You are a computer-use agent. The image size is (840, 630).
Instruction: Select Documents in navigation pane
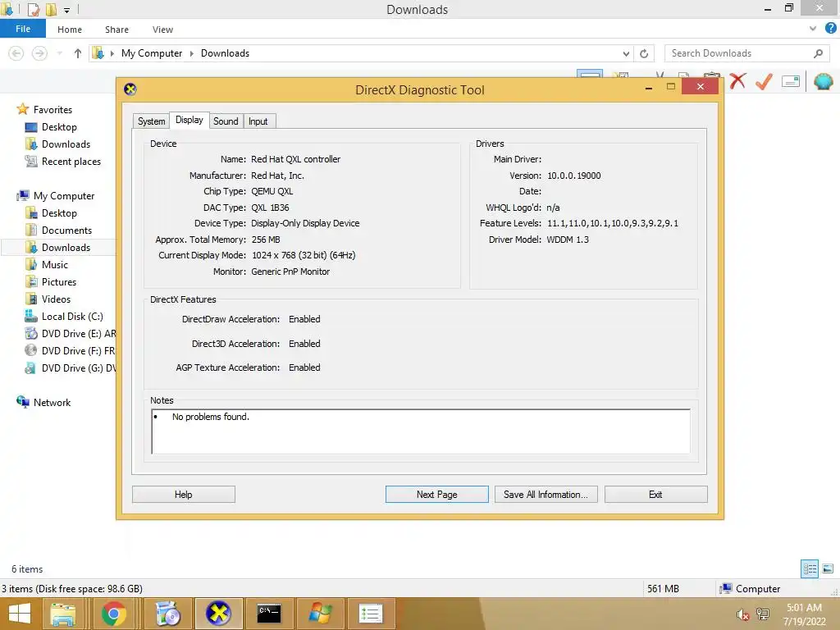coord(66,231)
